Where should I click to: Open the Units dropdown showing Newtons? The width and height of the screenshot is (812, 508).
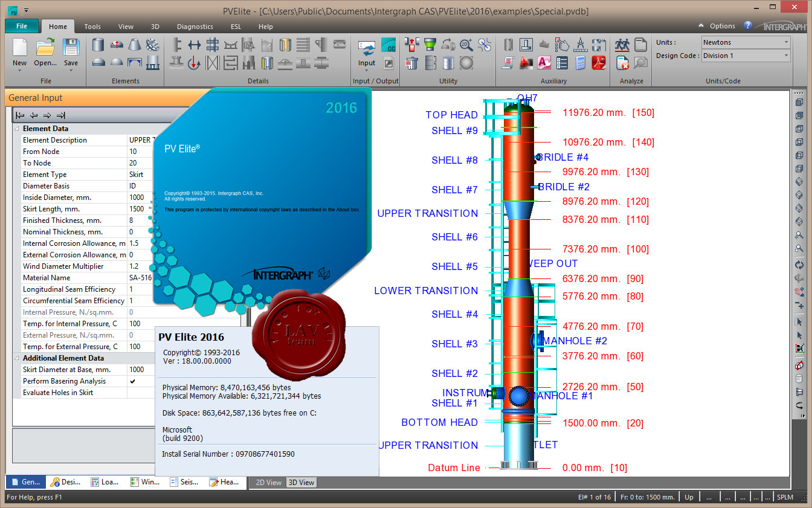746,42
